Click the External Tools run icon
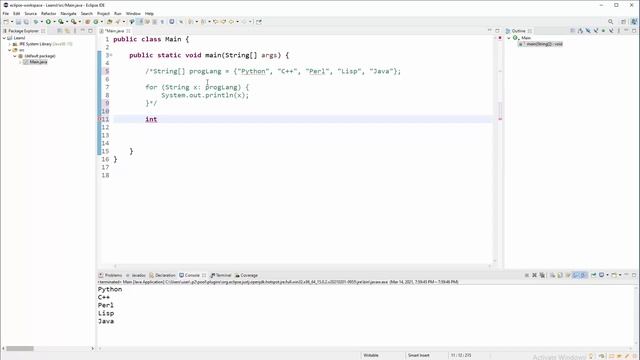The image size is (640, 360). point(73,22)
